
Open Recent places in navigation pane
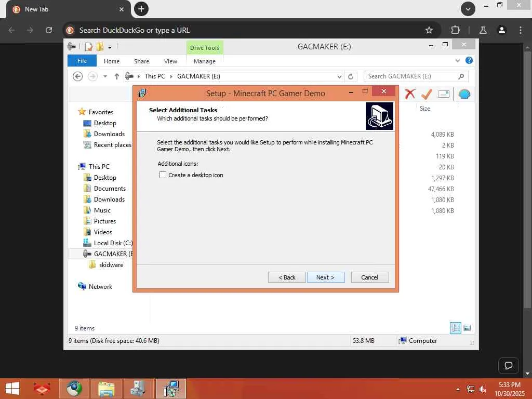(112, 145)
